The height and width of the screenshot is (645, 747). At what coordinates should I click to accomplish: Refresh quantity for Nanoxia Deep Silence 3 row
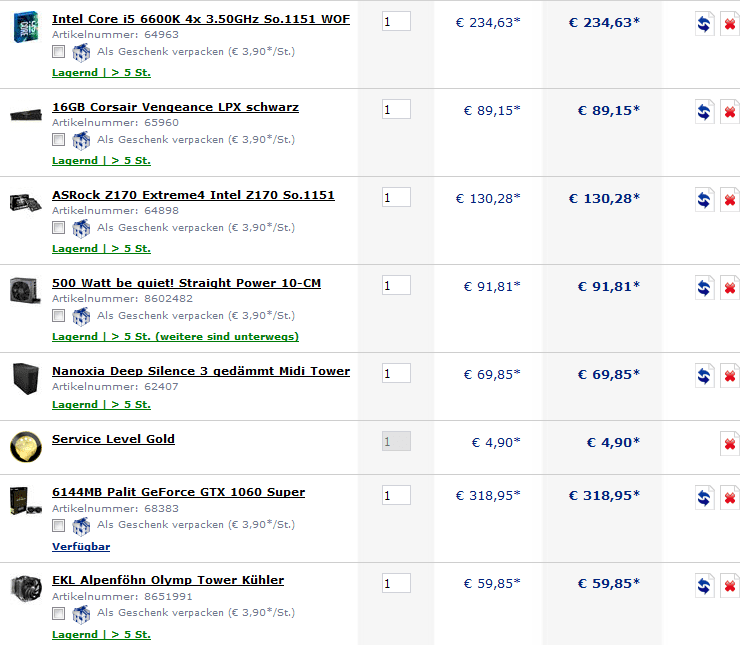pyautogui.click(x=704, y=376)
